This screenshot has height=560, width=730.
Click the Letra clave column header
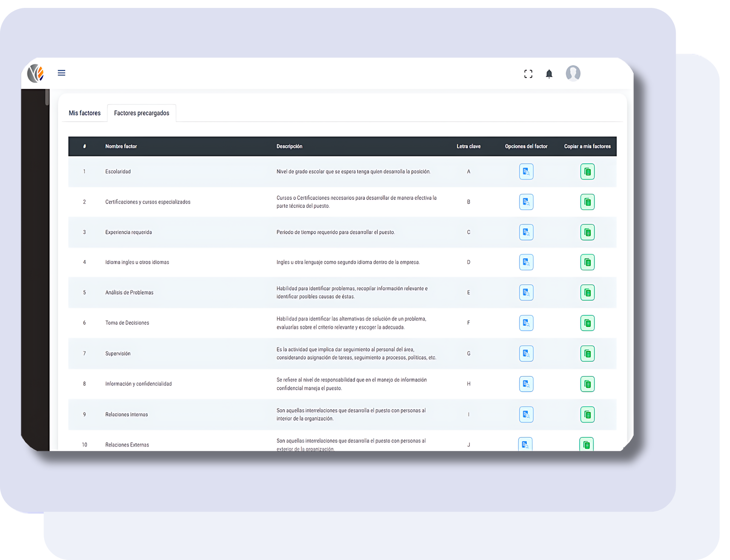click(x=468, y=146)
